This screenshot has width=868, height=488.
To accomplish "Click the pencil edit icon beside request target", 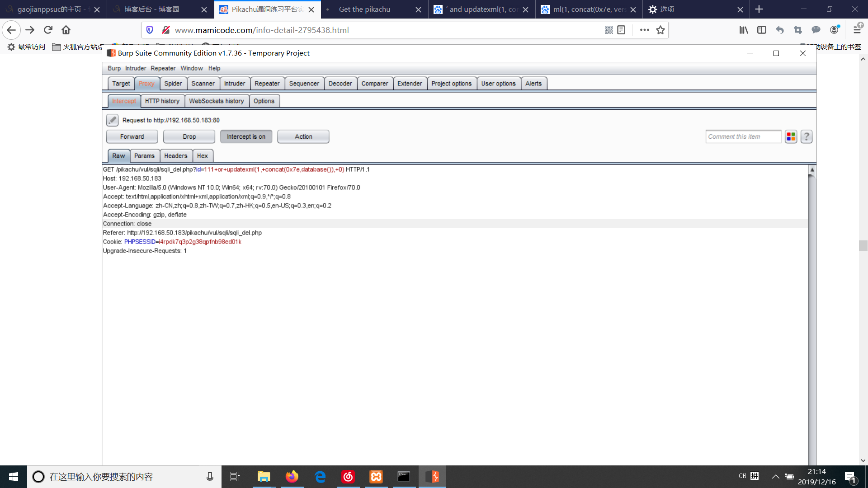I will pos(112,120).
